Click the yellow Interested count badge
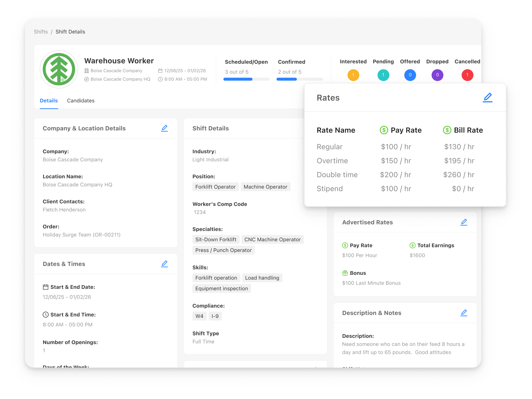Viewport: 532px width, 399px height. pyautogui.click(x=353, y=75)
